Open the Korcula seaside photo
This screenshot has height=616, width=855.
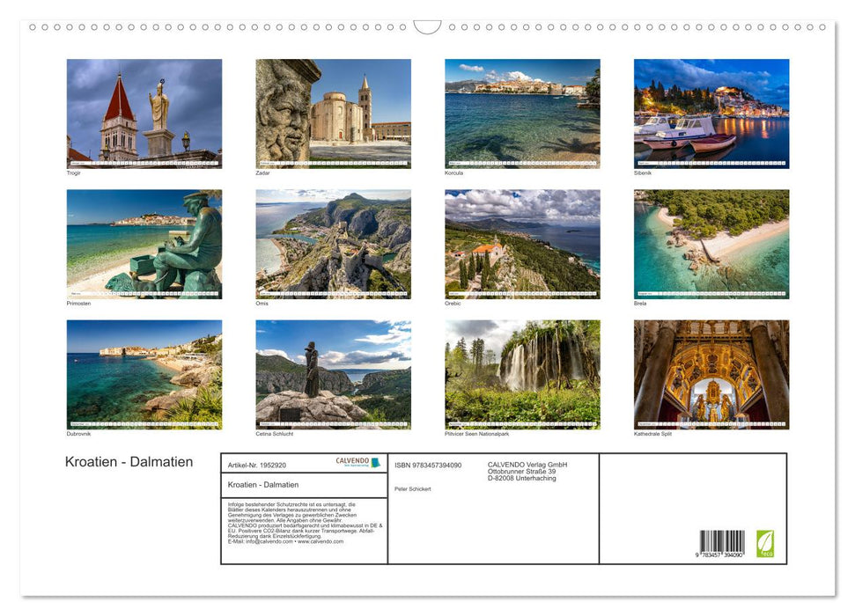[522, 113]
